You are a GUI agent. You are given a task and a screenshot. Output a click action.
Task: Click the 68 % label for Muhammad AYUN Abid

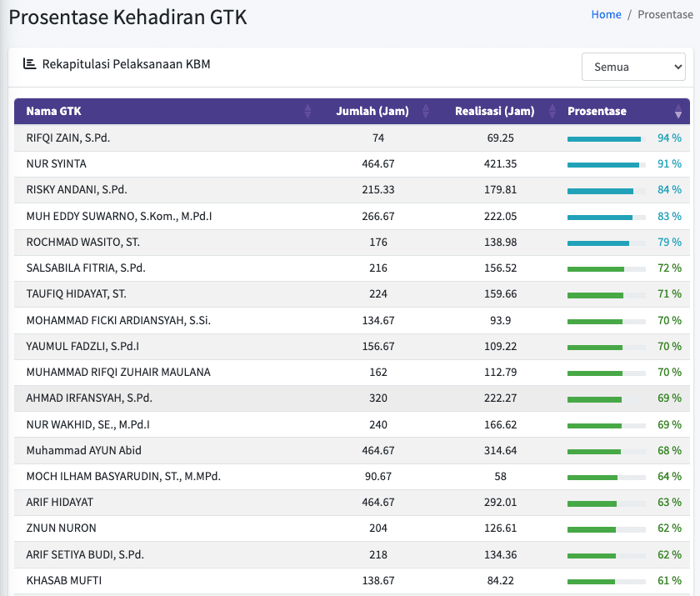click(669, 450)
